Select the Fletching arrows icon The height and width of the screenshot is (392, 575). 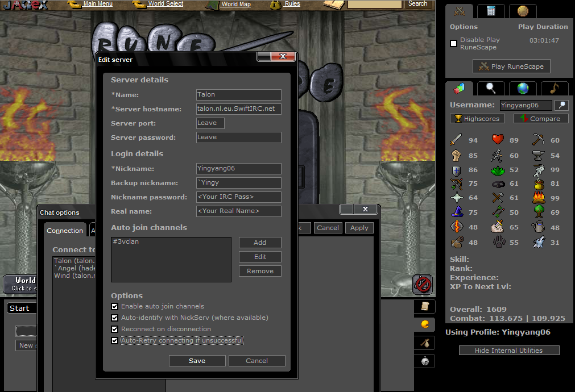pos(498,212)
